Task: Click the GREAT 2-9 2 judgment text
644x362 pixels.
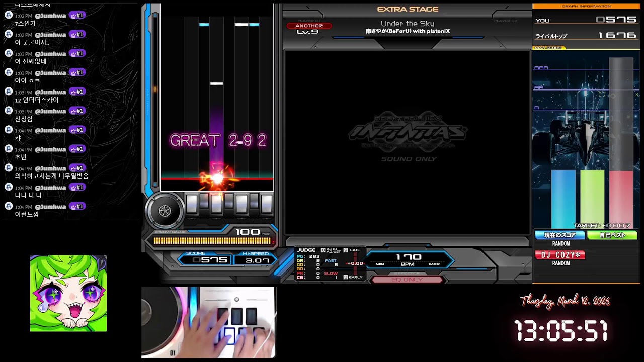Action: pos(218,140)
